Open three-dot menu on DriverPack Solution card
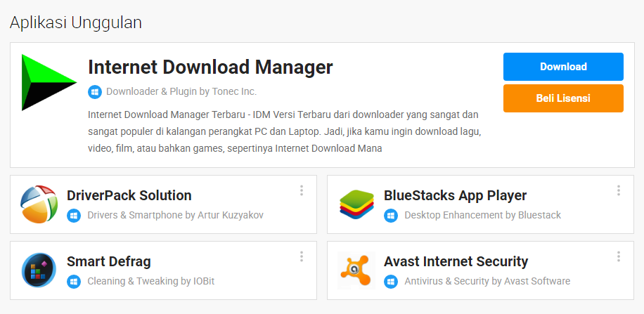This screenshot has width=644, height=314. 302,190
